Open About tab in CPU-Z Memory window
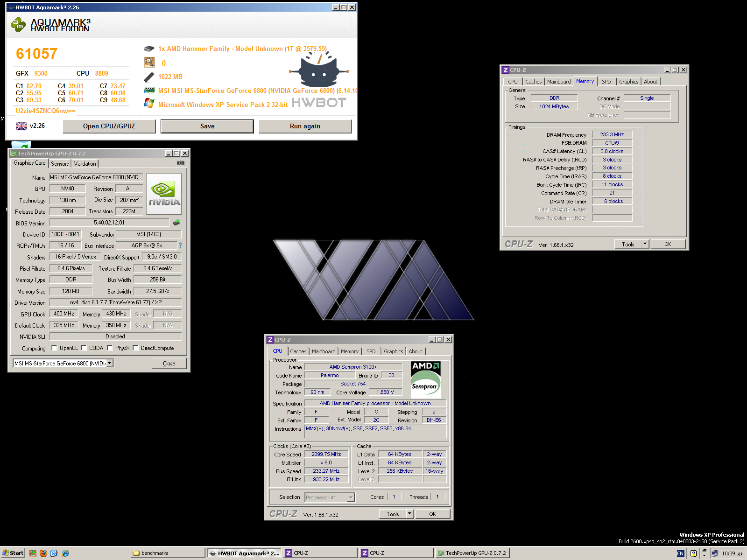This screenshot has height=560, width=747. 651,82
